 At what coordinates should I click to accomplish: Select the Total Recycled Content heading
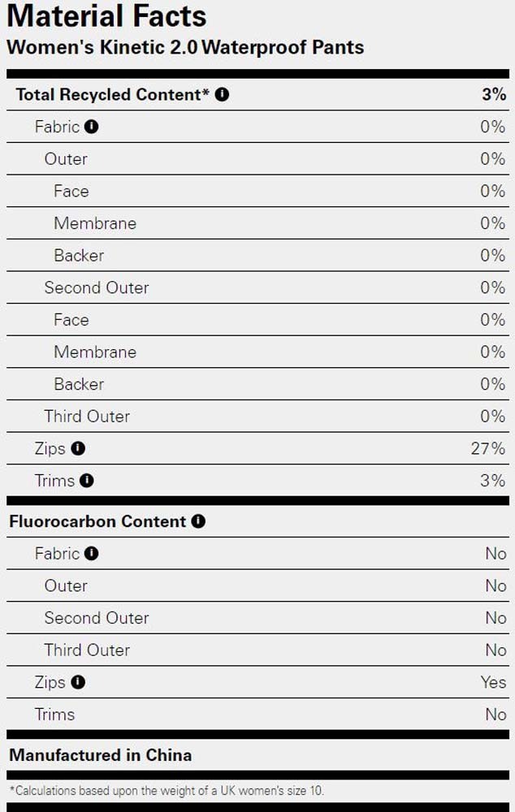pos(112,94)
